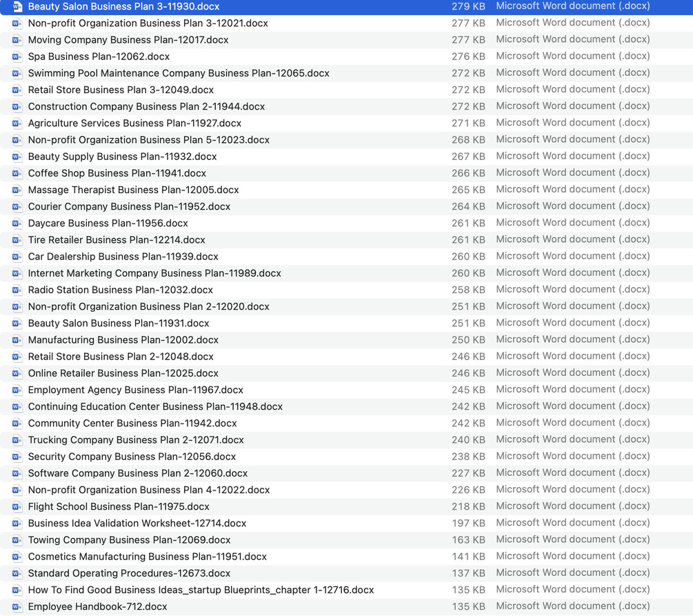Screen dimensions: 693x616
Task: Click the Word icon beside Business Idea Validation Worksheet-12714.docx
Action: point(17,524)
